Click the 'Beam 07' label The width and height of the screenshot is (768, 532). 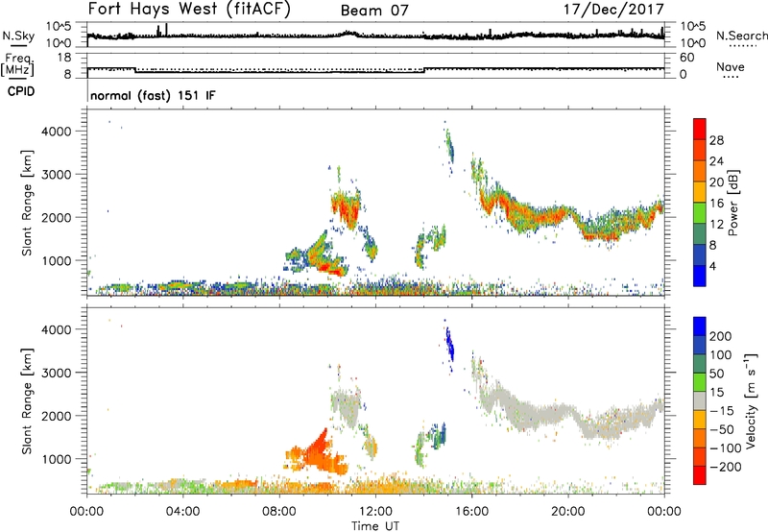point(374,11)
